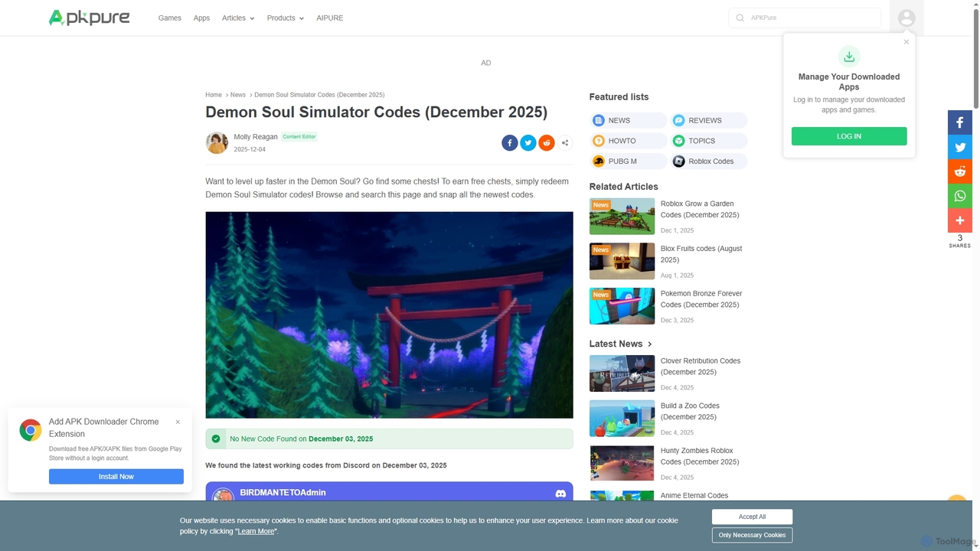The image size is (980, 551).
Task: Open the Apps menu item
Action: (x=201, y=18)
